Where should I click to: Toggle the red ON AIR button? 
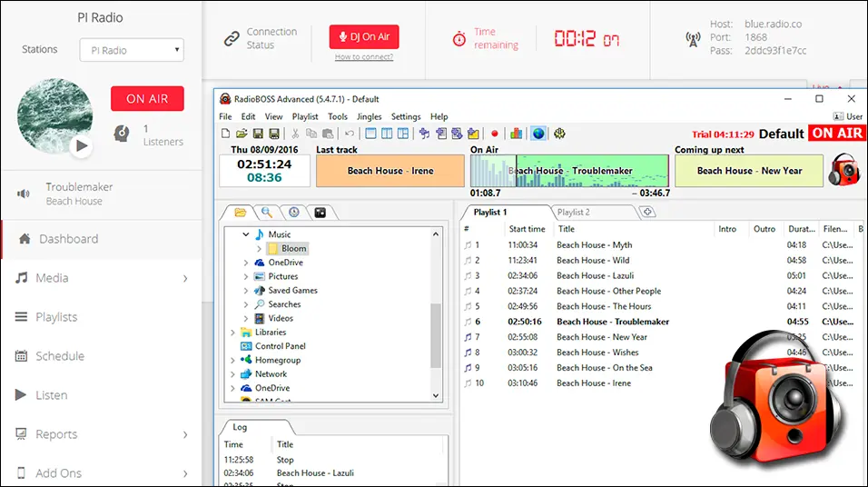(147, 98)
